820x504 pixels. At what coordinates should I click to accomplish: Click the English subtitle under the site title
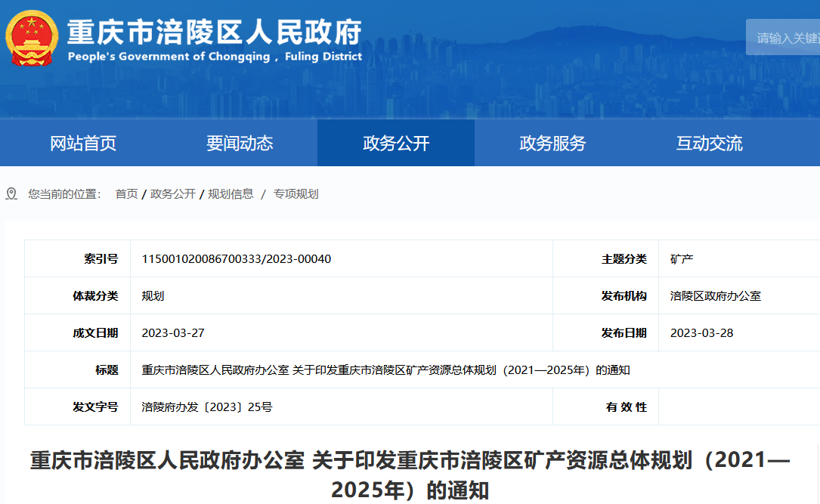(215, 57)
